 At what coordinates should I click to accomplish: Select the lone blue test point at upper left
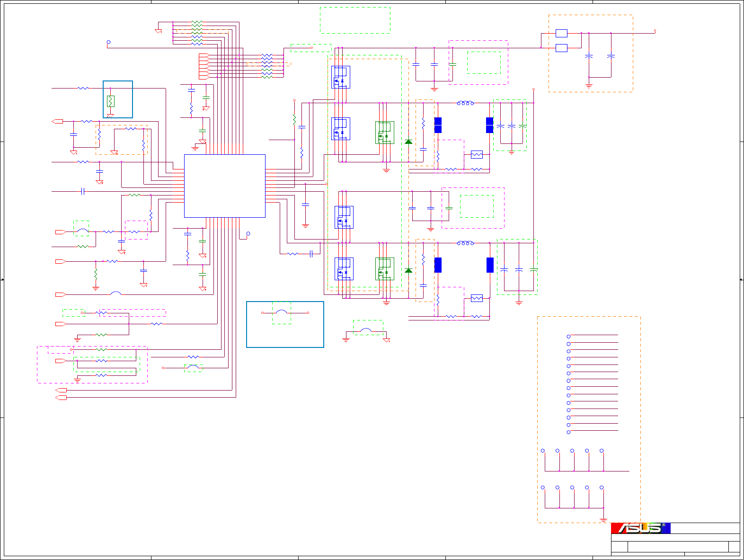point(108,42)
